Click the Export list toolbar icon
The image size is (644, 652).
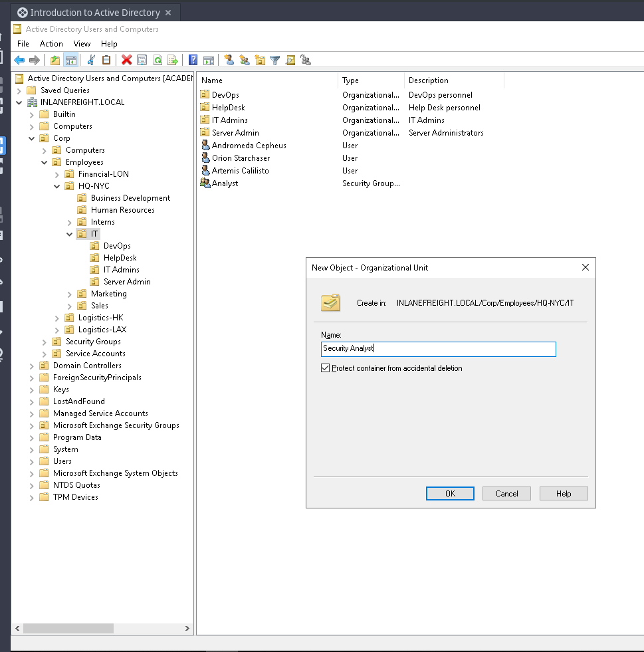[x=173, y=60]
